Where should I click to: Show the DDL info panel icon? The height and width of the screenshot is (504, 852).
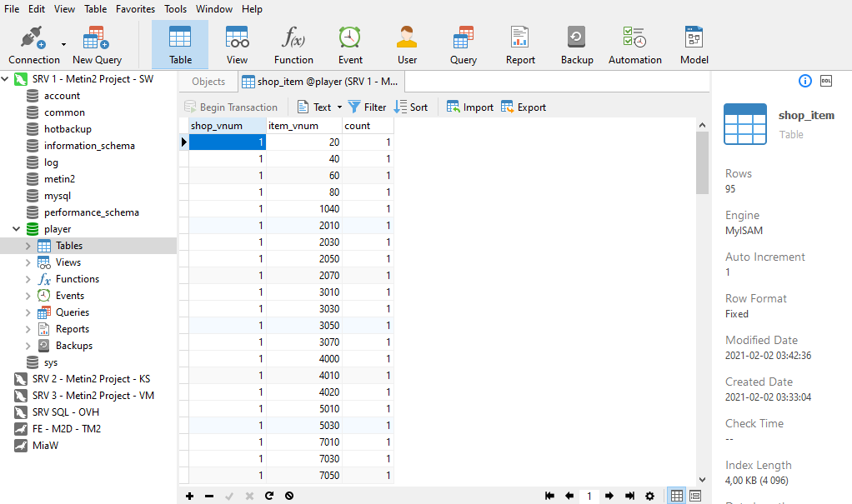(826, 81)
